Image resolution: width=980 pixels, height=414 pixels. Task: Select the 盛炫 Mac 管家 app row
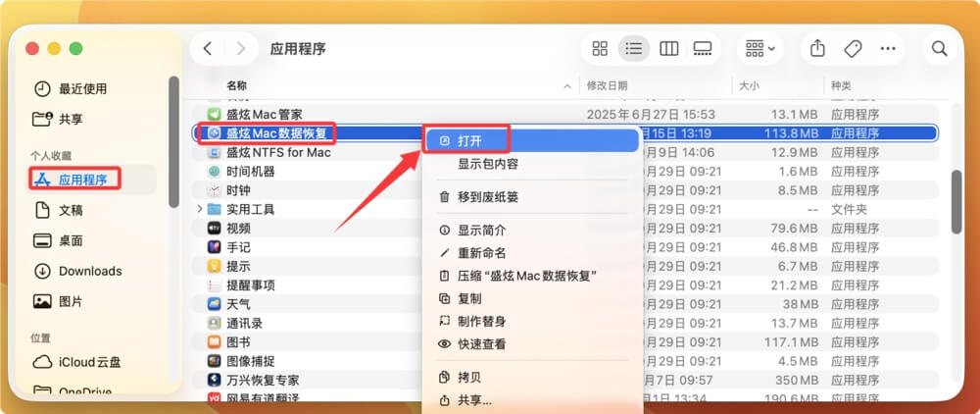[563, 115]
